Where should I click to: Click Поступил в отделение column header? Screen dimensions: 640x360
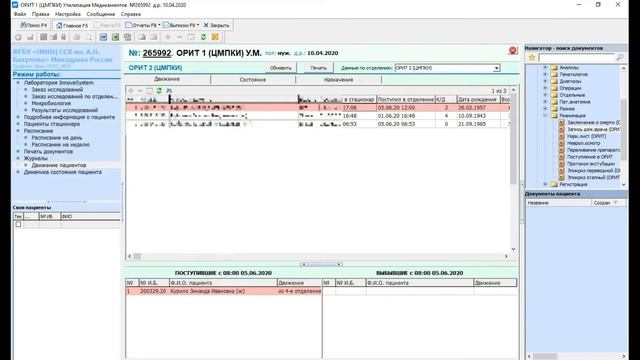405,99
